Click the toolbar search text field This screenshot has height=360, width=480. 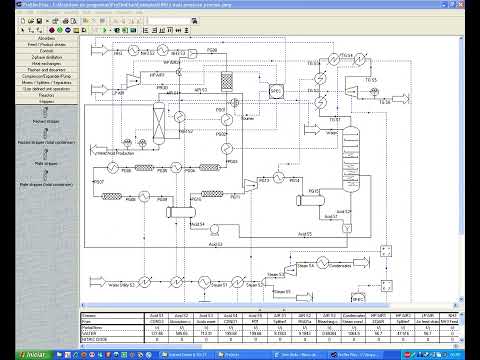tap(168, 21)
